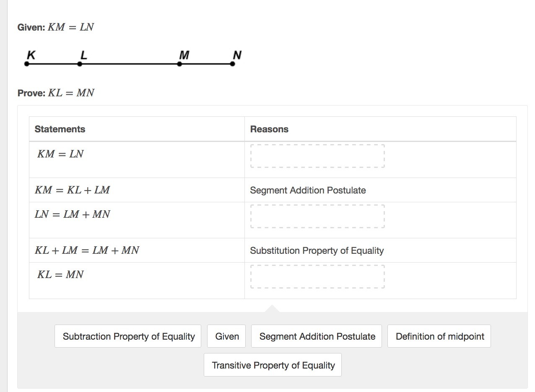Image resolution: width=535 pixels, height=392 pixels.
Task: Click the statement KM = KL + LM
Action: point(72,190)
